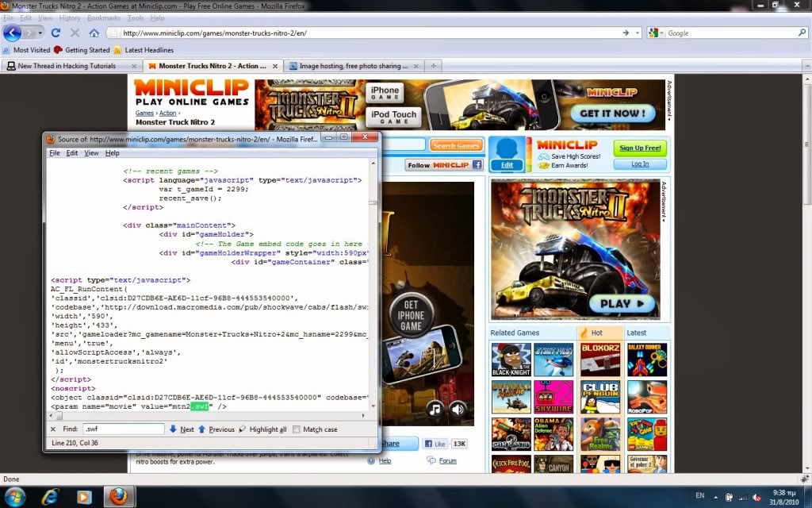The height and width of the screenshot is (508, 812).
Task: Close the New Thread in Hacking Tutorials tab
Action: click(134, 66)
